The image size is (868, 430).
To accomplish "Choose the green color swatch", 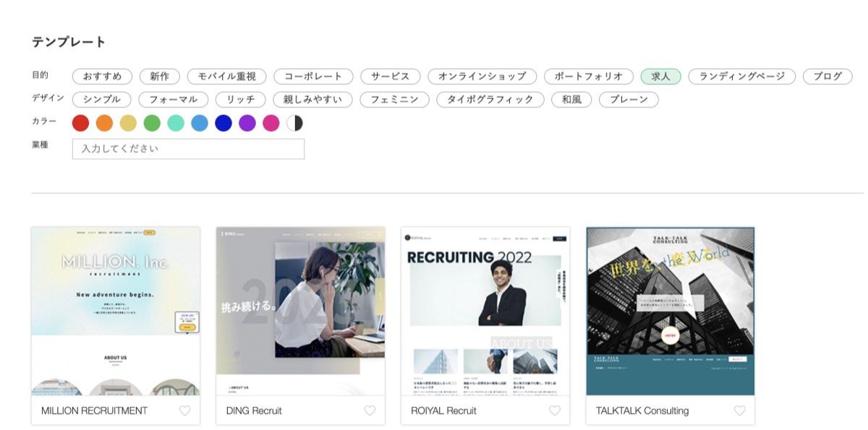I will coord(152,124).
